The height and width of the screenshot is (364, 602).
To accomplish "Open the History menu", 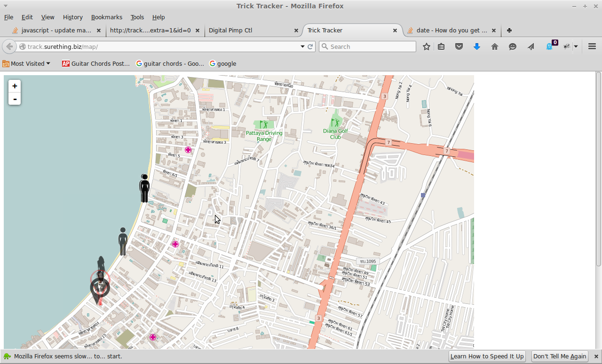I will tap(72, 17).
